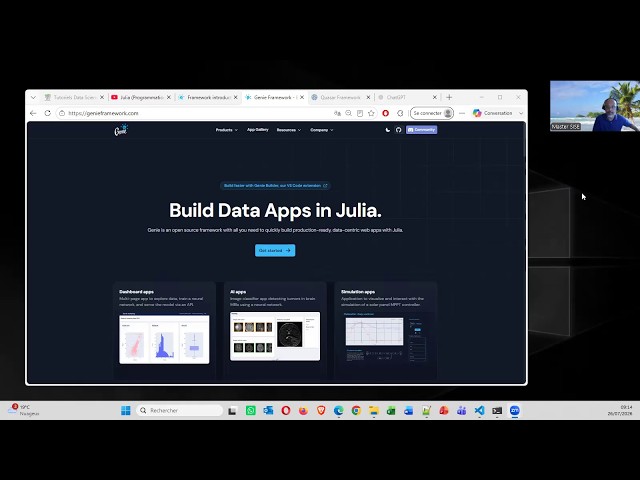Expand the Company dropdown menu

click(x=322, y=130)
